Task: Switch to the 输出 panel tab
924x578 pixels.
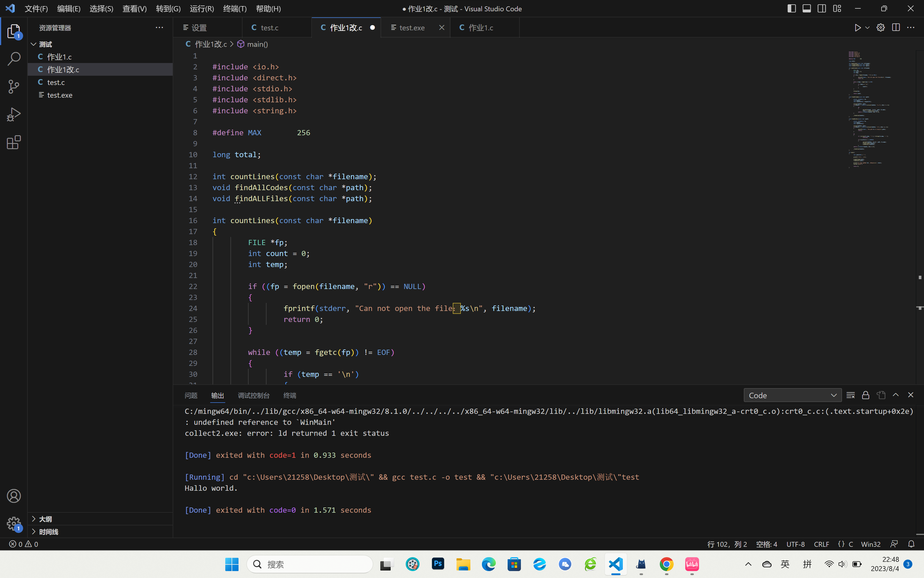Action: (218, 395)
